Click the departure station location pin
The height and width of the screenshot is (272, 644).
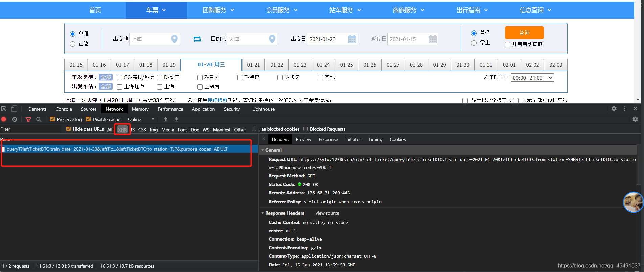tap(175, 39)
